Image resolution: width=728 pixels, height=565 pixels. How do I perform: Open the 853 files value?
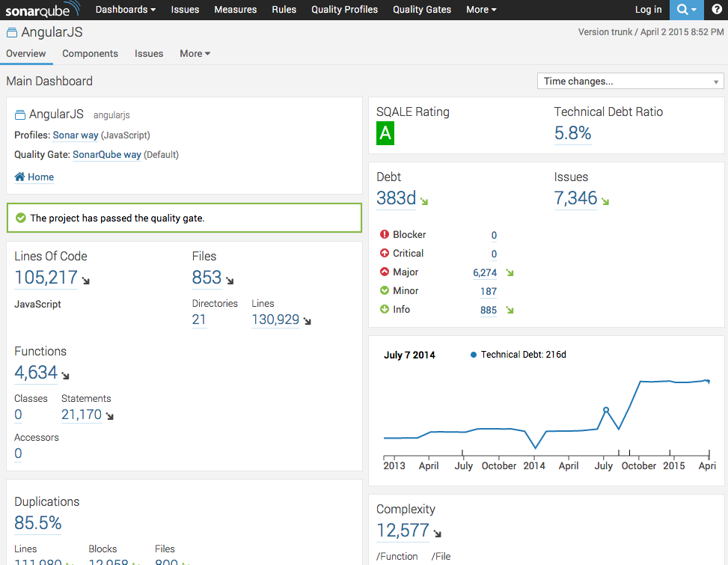coord(207,278)
